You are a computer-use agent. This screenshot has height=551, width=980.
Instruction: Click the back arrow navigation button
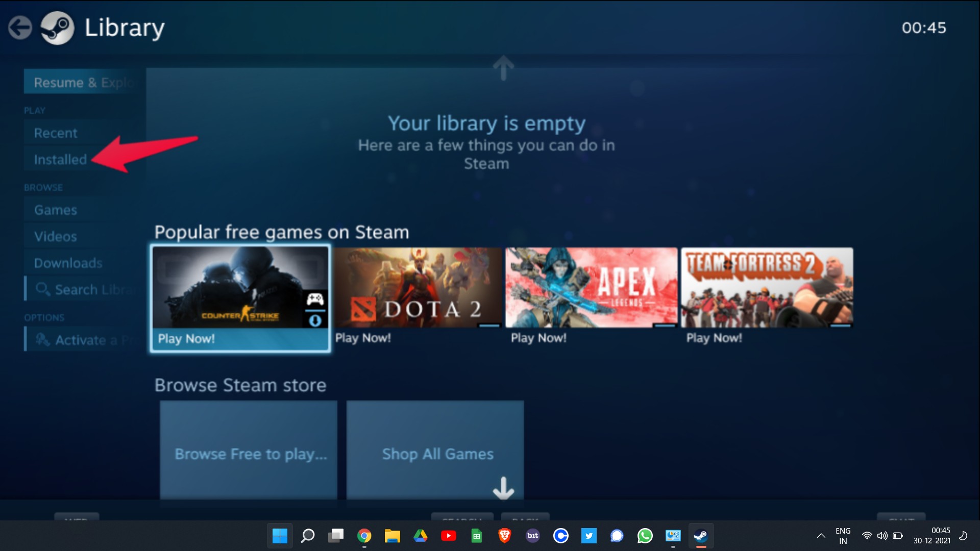click(21, 26)
